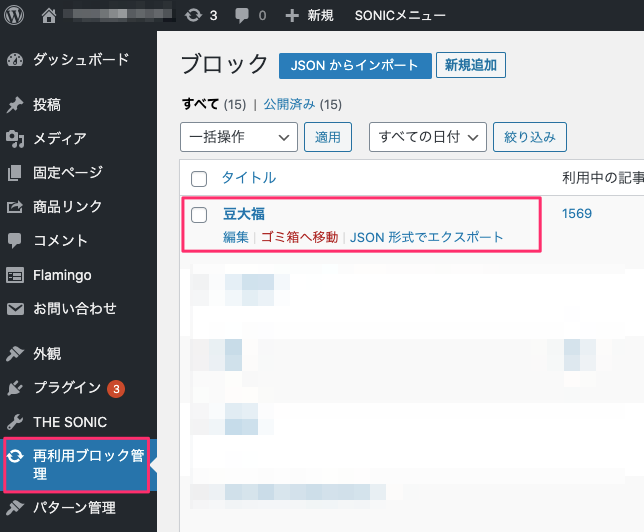Open article link 1569
The image size is (644, 532).
click(577, 214)
